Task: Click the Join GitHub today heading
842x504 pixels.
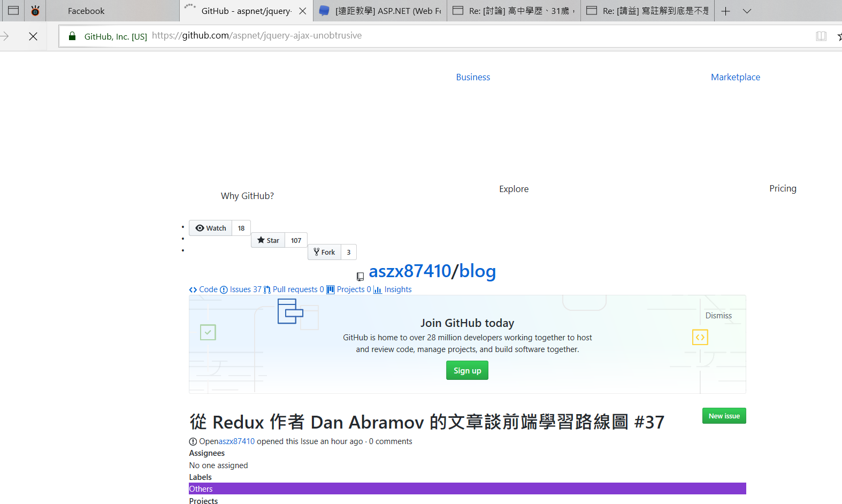Action: pos(467,323)
